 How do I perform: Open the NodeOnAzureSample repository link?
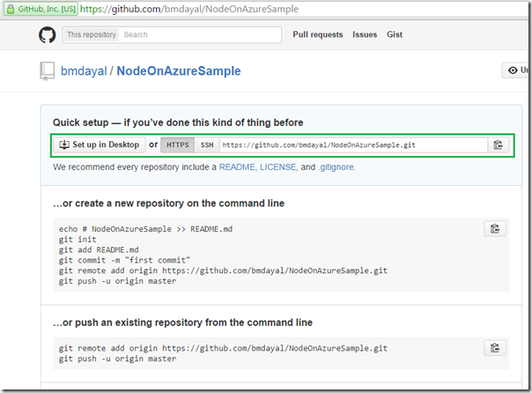pos(179,70)
